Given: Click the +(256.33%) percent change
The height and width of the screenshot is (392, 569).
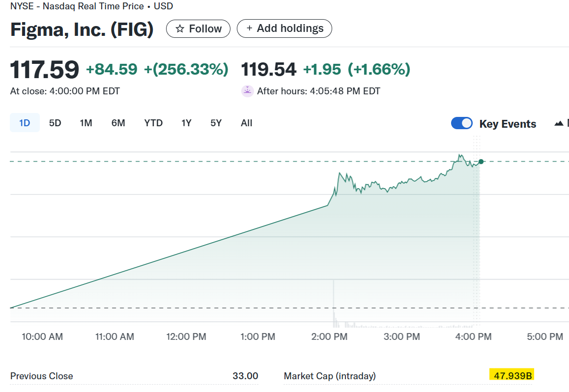Looking at the screenshot, I should point(186,69).
